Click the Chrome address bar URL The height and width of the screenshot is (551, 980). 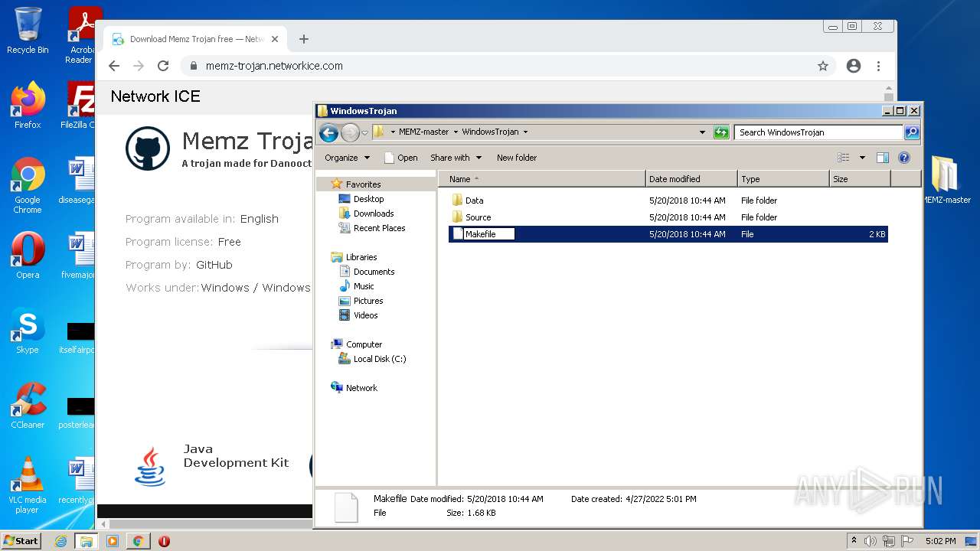pyautogui.click(x=274, y=66)
